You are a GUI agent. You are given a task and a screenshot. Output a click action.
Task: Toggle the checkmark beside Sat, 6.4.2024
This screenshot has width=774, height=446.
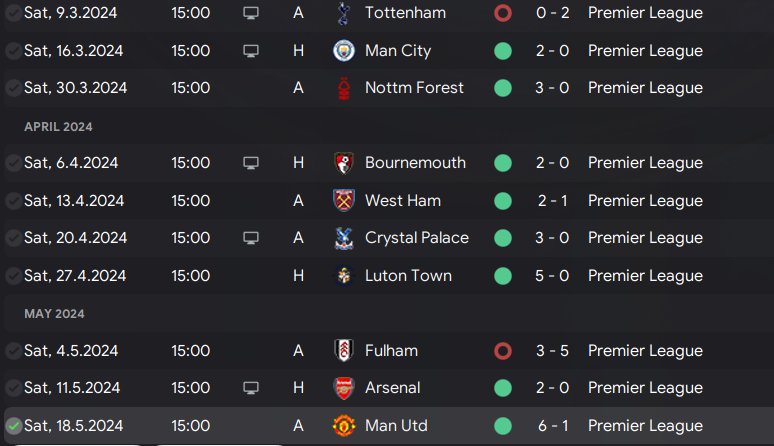point(13,163)
